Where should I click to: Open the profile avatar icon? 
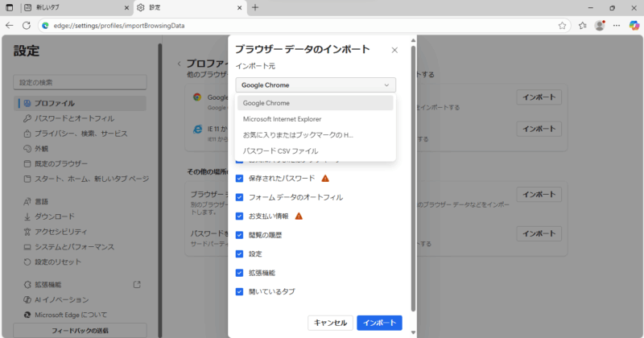(x=600, y=26)
